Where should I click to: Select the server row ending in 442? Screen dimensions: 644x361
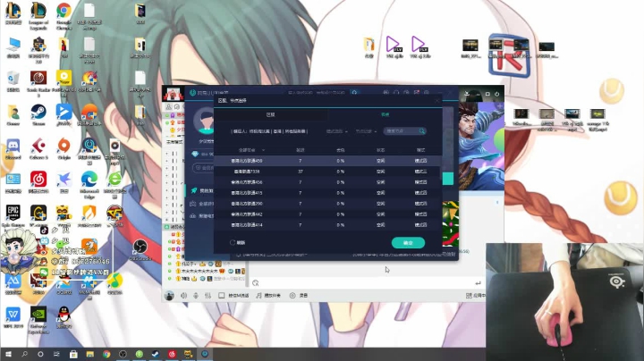(327, 214)
